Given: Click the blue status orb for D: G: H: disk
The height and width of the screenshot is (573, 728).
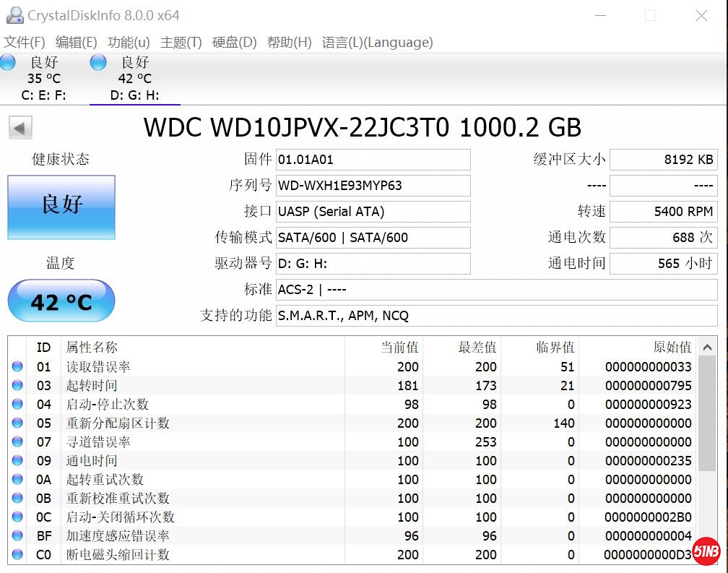Looking at the screenshot, I should [98, 62].
